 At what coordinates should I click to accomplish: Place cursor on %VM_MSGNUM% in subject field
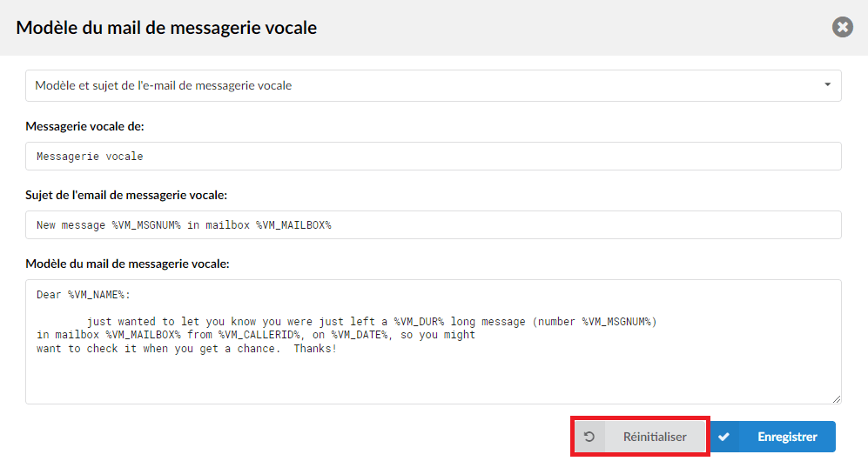click(x=146, y=225)
